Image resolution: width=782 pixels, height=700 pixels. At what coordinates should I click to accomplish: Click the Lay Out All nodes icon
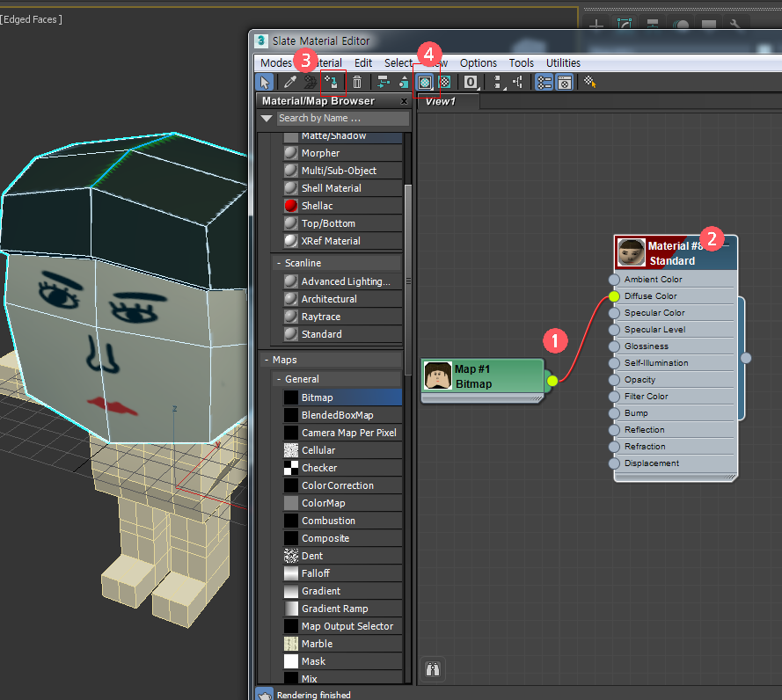pos(498,82)
